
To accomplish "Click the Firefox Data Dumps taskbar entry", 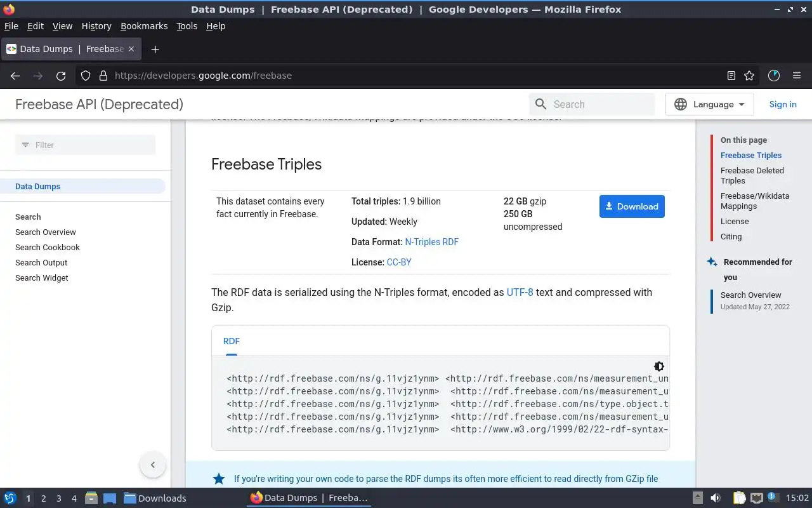I will pyautogui.click(x=309, y=498).
